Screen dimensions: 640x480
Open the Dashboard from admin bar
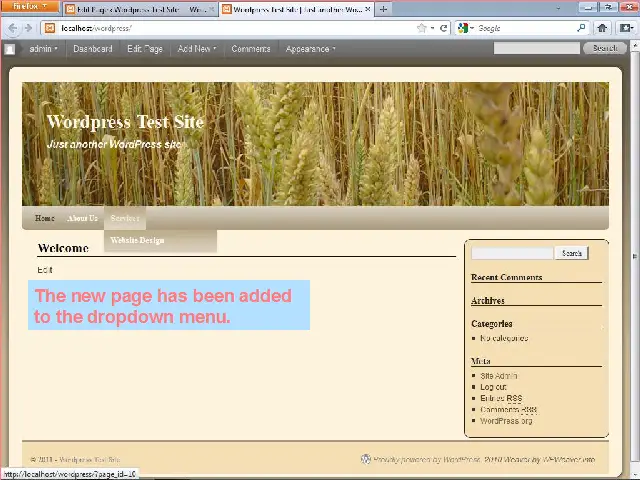(93, 49)
